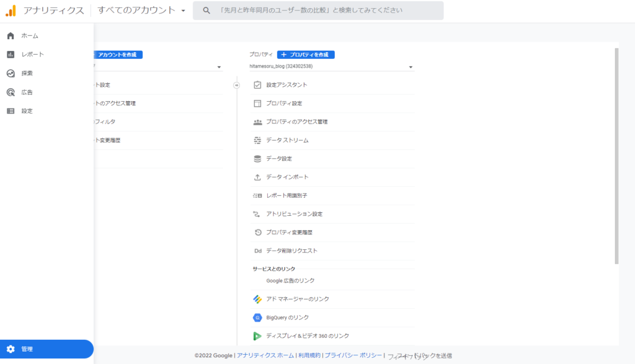Click the vertical scrollbar on the right
This screenshot has height=364, width=635.
pos(616,155)
